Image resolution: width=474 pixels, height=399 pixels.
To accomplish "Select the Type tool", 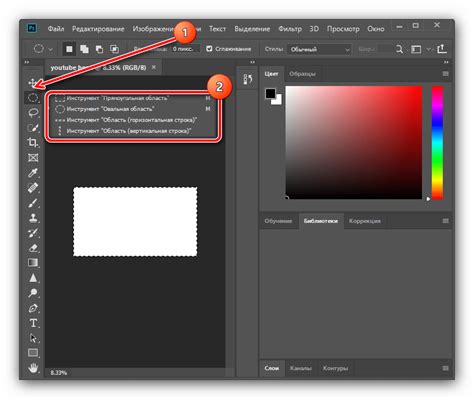I will pyautogui.click(x=33, y=323).
